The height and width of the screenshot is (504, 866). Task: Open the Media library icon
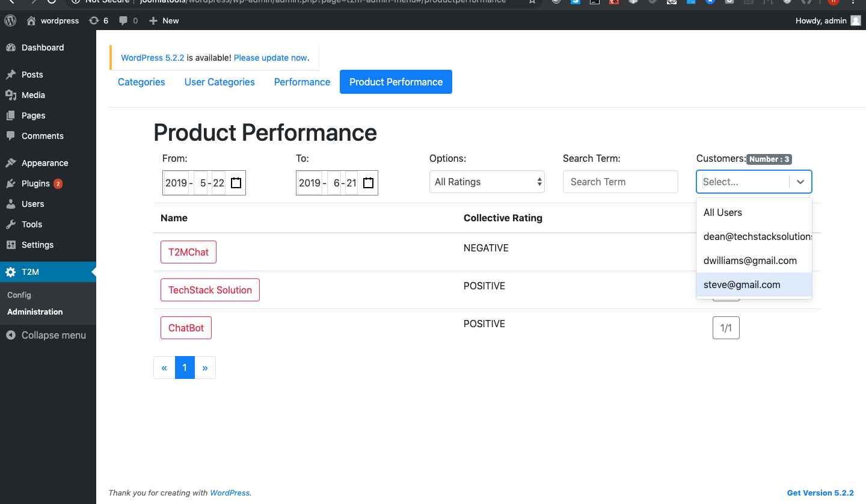click(11, 95)
